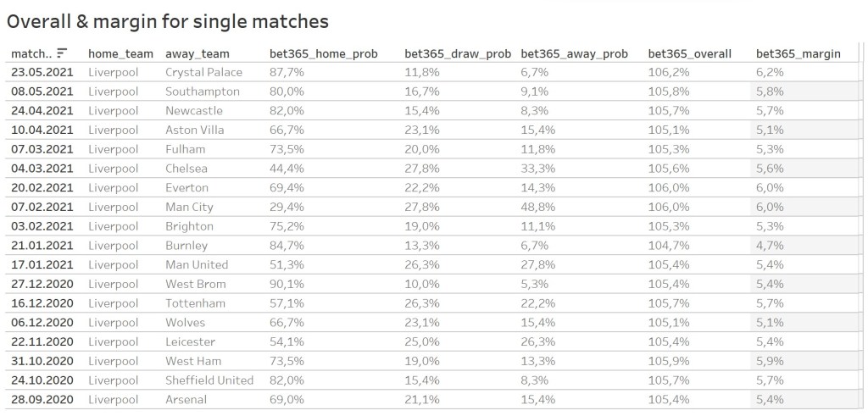The height and width of the screenshot is (416, 868).
Task: Click the 48,8% away probability cell
Action: 537,208
